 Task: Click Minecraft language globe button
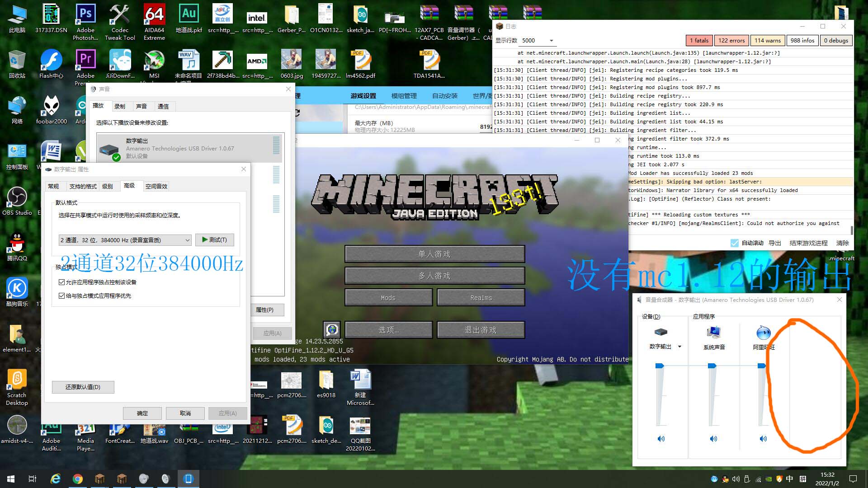332,329
